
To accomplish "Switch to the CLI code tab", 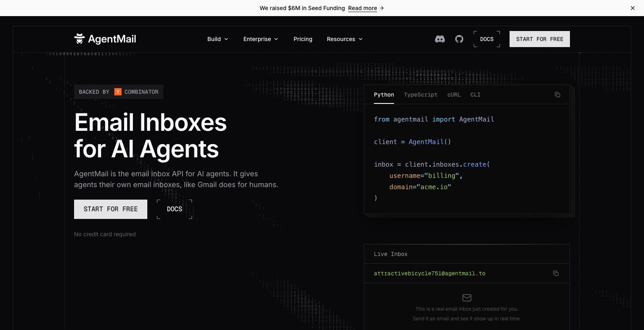I will [475, 95].
